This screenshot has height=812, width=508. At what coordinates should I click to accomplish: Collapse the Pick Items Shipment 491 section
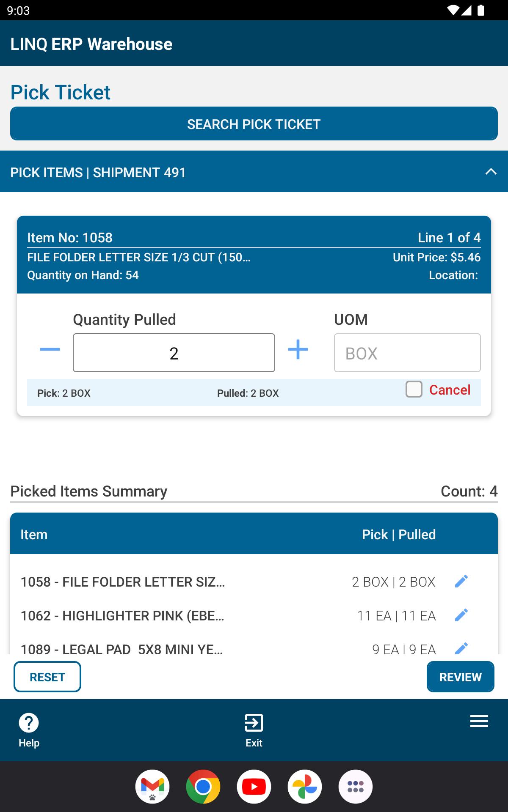[x=491, y=172]
